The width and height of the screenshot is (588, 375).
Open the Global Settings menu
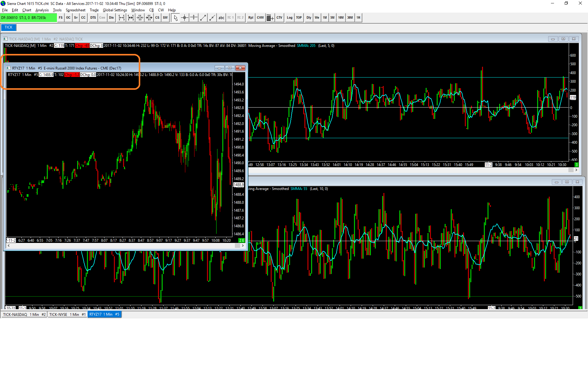[115, 10]
